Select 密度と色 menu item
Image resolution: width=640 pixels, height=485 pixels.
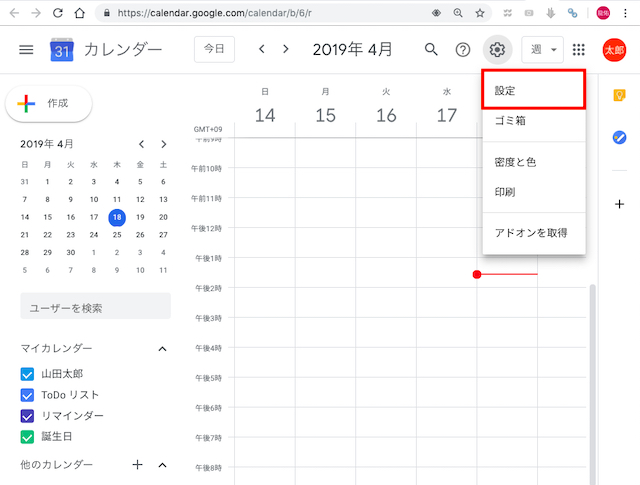coord(534,162)
